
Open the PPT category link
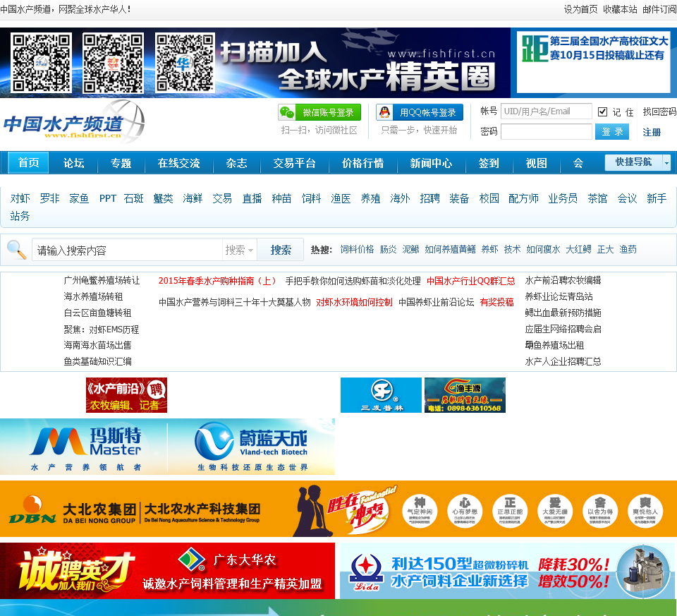[107, 198]
